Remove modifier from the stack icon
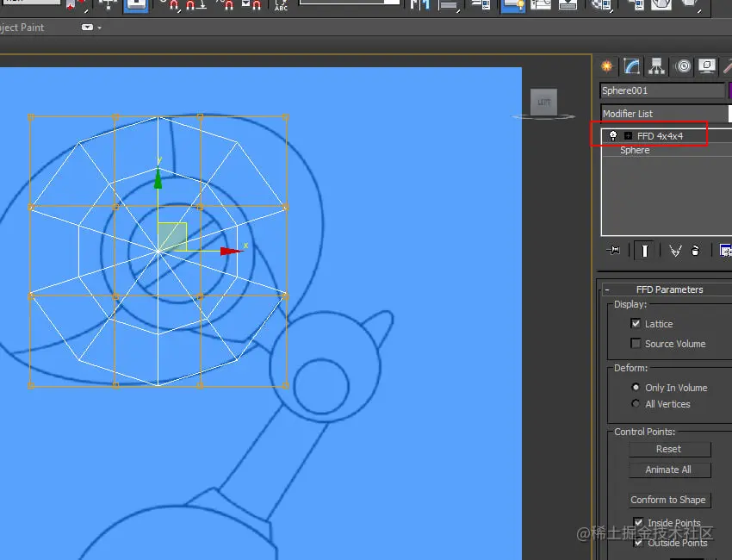 [x=695, y=251]
